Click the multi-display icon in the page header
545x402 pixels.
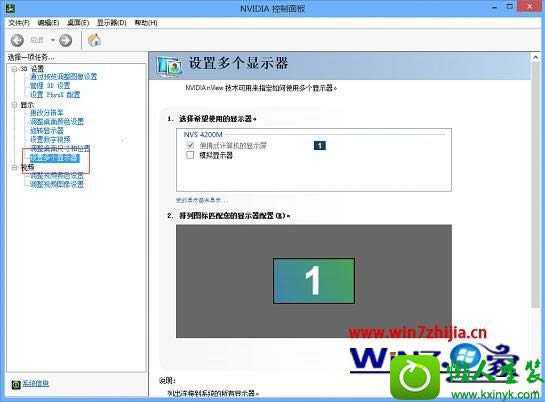[x=169, y=67]
